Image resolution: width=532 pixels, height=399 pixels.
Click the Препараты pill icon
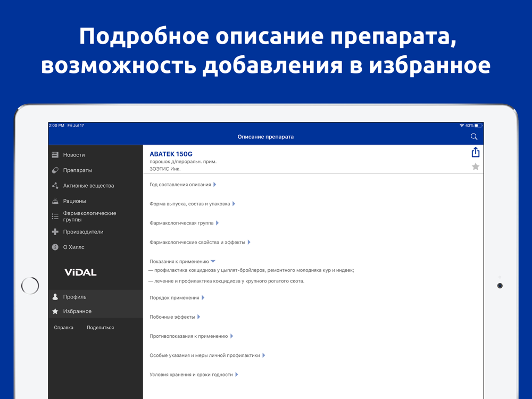(55, 170)
